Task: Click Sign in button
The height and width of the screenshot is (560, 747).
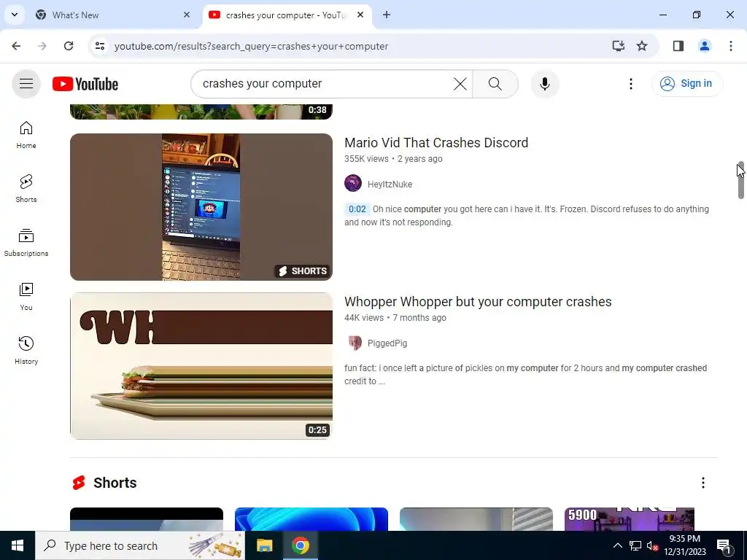Action: pos(687,83)
